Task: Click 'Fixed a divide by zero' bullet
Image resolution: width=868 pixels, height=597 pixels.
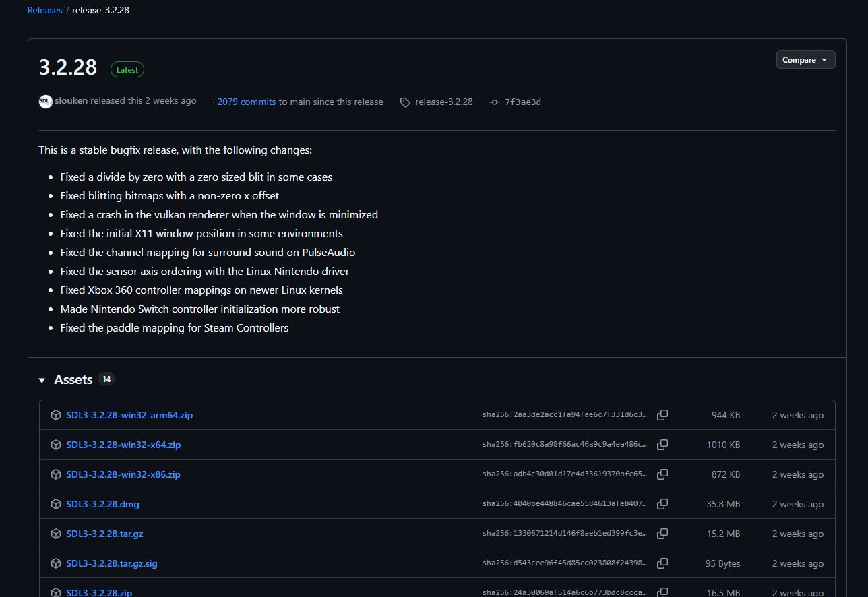Action: pyautogui.click(x=196, y=177)
